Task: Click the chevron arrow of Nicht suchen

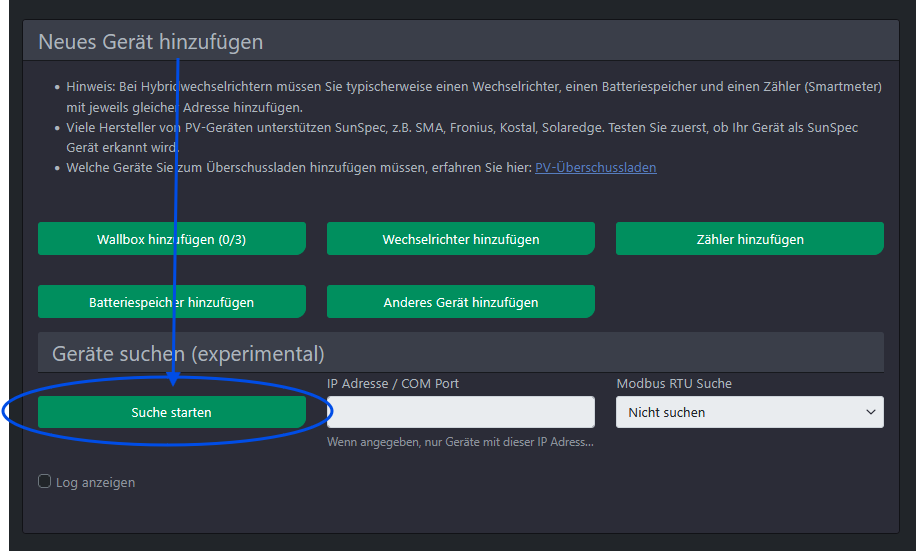Action: [x=871, y=412]
